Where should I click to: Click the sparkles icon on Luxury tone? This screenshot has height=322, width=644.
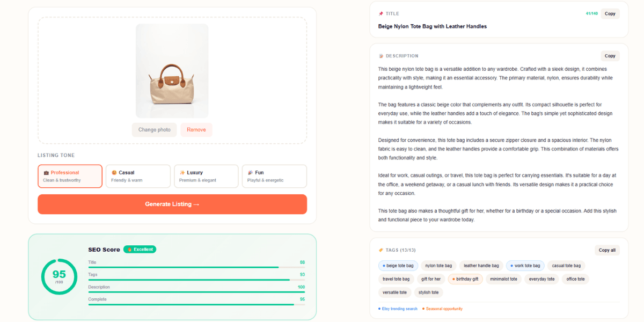click(x=182, y=173)
